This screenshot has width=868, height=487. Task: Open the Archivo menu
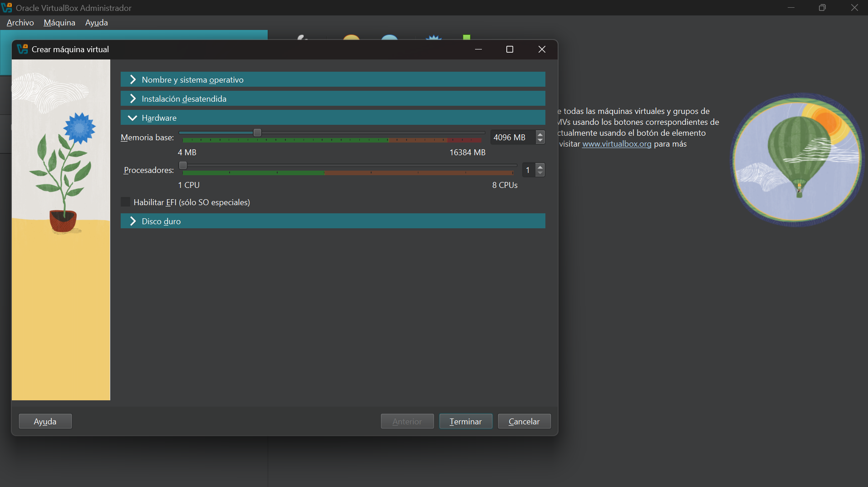tap(20, 23)
